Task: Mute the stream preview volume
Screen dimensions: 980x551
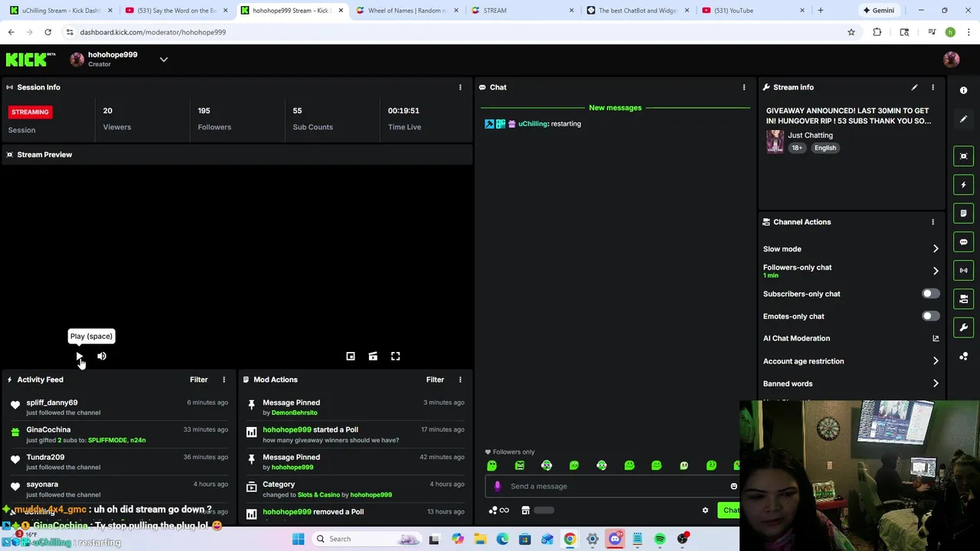Action: click(x=102, y=357)
